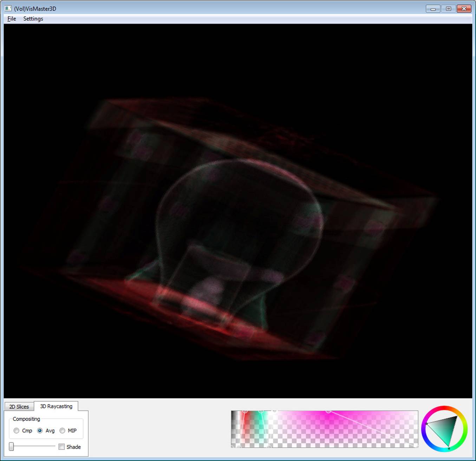Screen dimensions: 476x461
Task: Open the File menu
Action: [12, 19]
